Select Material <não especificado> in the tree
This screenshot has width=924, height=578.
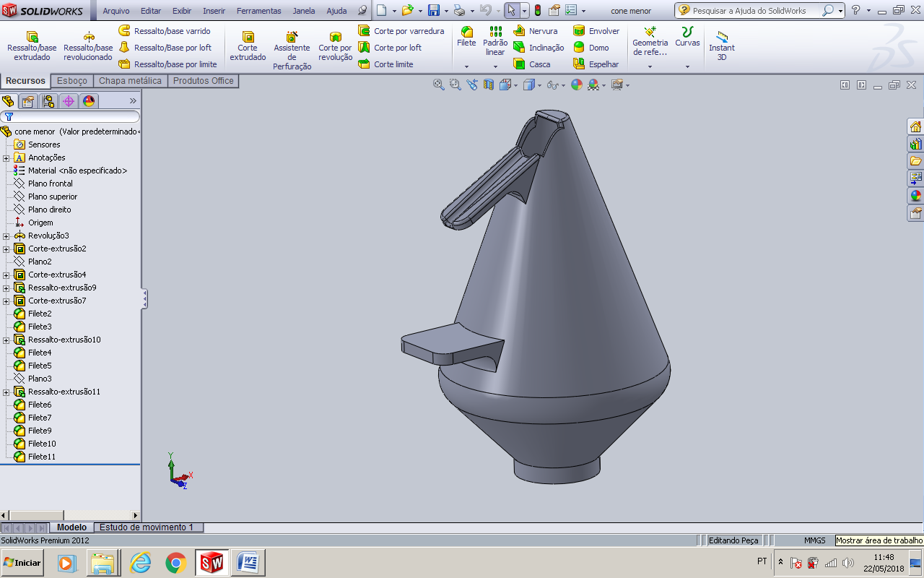[x=77, y=171]
